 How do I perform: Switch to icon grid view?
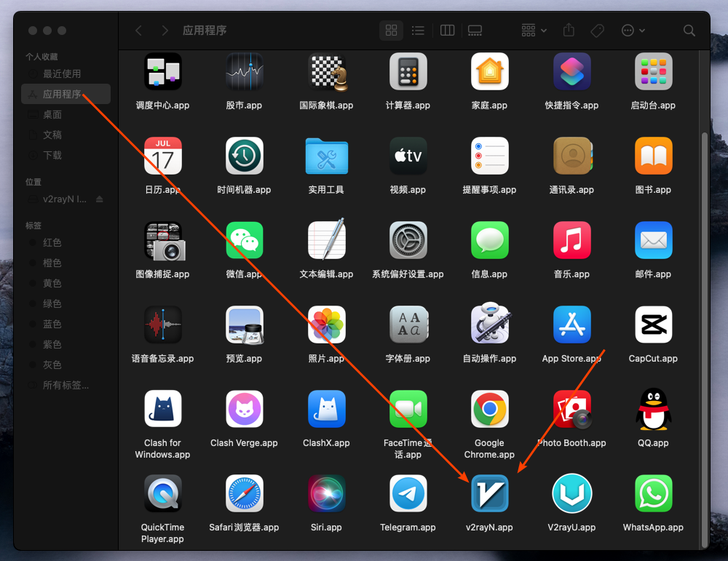coord(391,30)
